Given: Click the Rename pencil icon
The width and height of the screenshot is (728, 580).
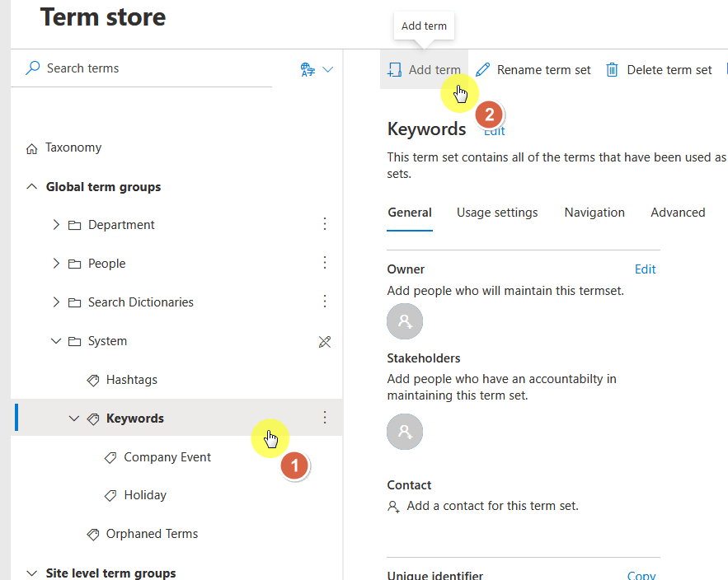Looking at the screenshot, I should point(483,69).
